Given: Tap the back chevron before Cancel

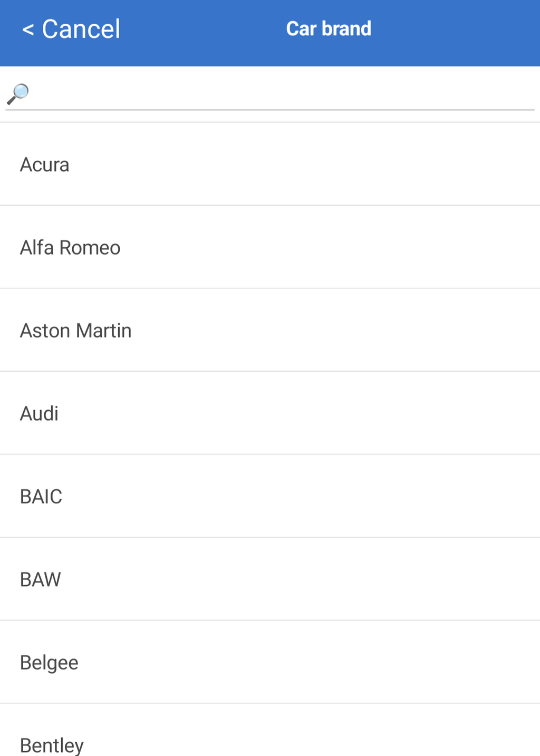Looking at the screenshot, I should click(28, 30).
